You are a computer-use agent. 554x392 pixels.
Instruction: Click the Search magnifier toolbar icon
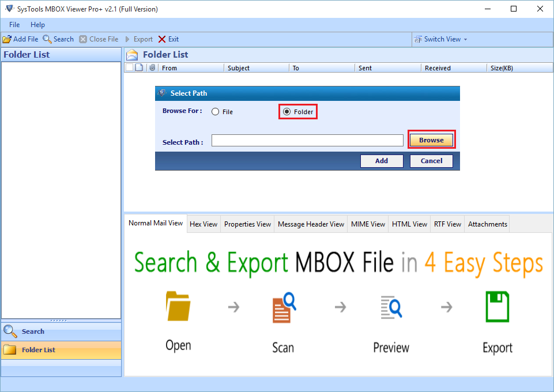pos(47,39)
